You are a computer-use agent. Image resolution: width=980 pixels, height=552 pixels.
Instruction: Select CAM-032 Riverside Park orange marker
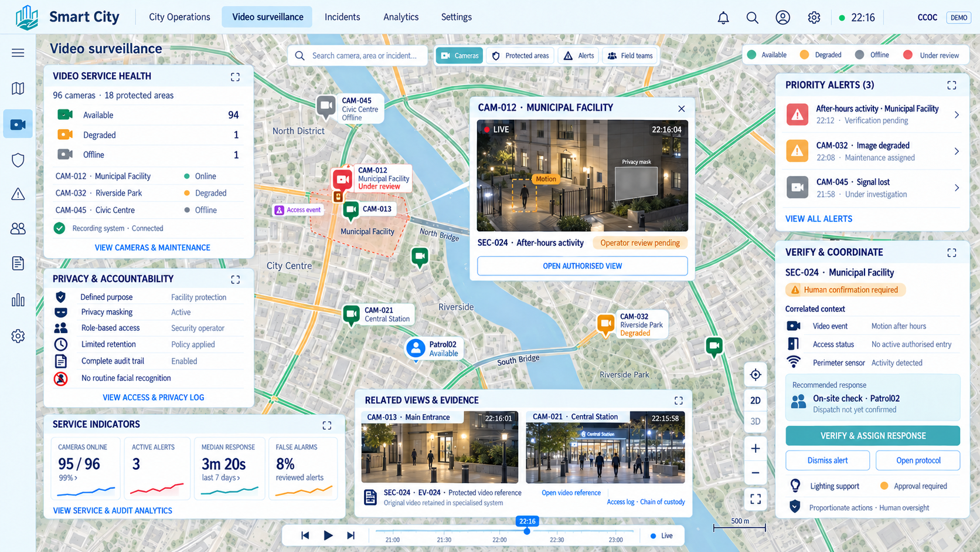[x=605, y=324]
